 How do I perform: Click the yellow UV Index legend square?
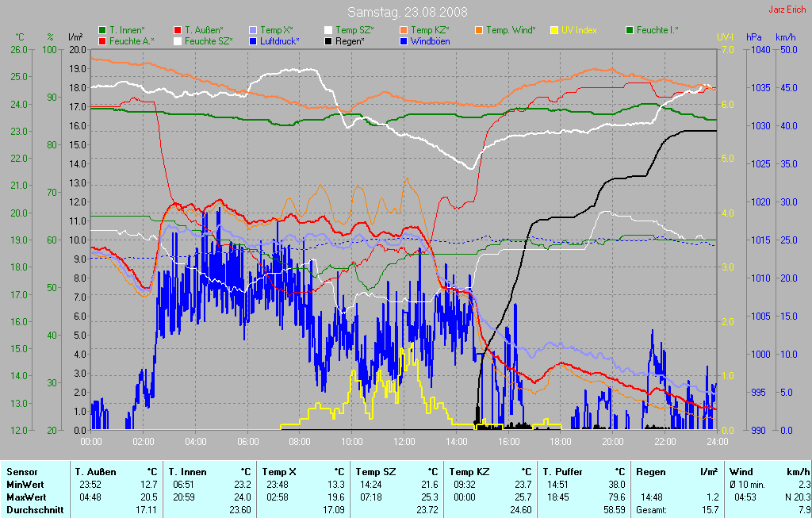(x=554, y=30)
